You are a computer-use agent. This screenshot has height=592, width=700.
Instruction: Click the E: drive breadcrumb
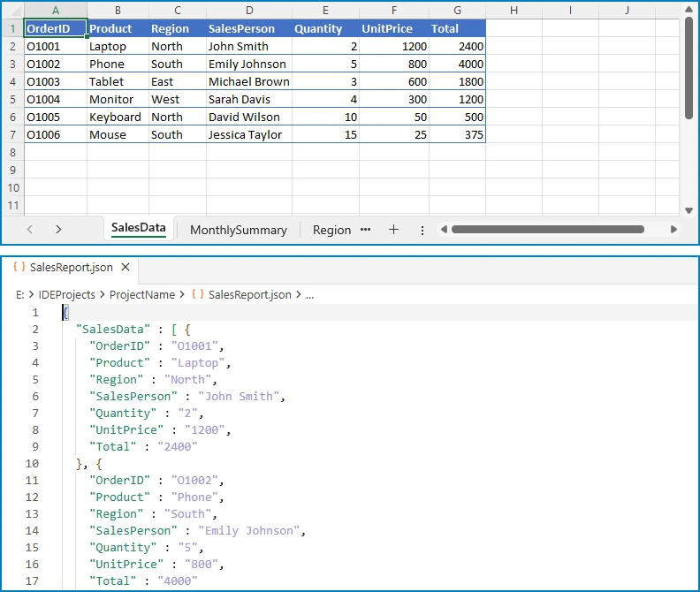pos(20,294)
